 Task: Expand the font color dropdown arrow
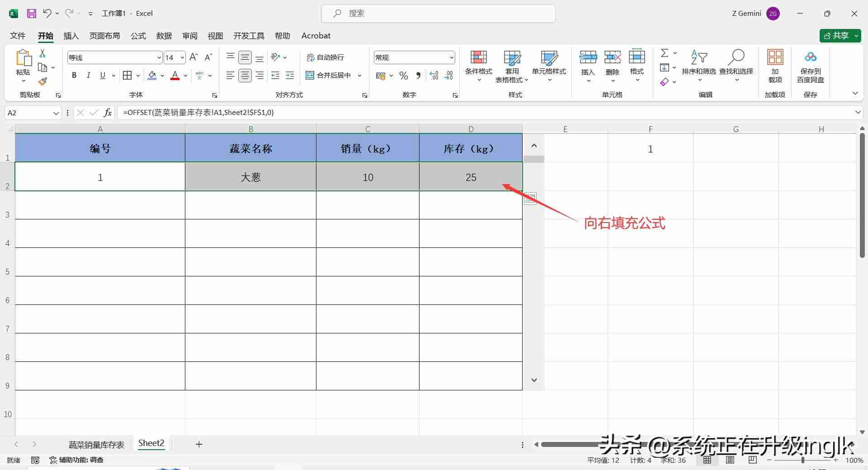click(185, 76)
